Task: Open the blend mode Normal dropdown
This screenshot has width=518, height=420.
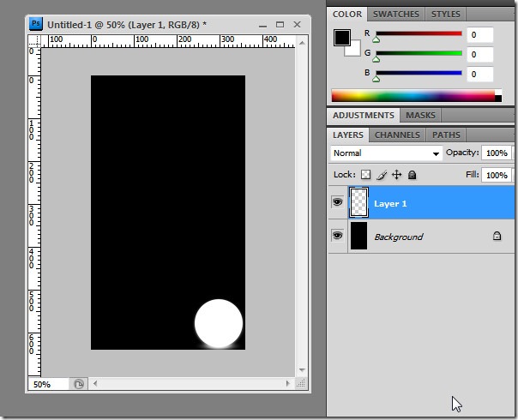Action: point(386,153)
